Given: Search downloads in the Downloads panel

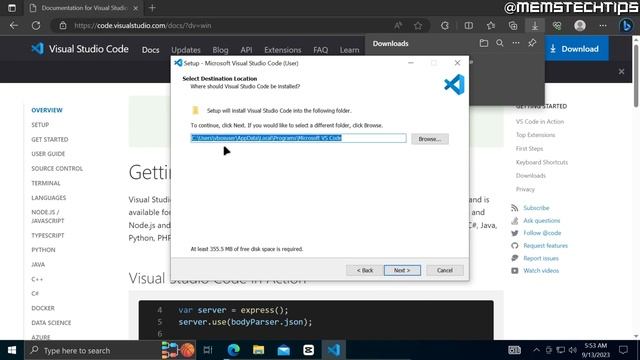Looking at the screenshot, I should (x=500, y=43).
